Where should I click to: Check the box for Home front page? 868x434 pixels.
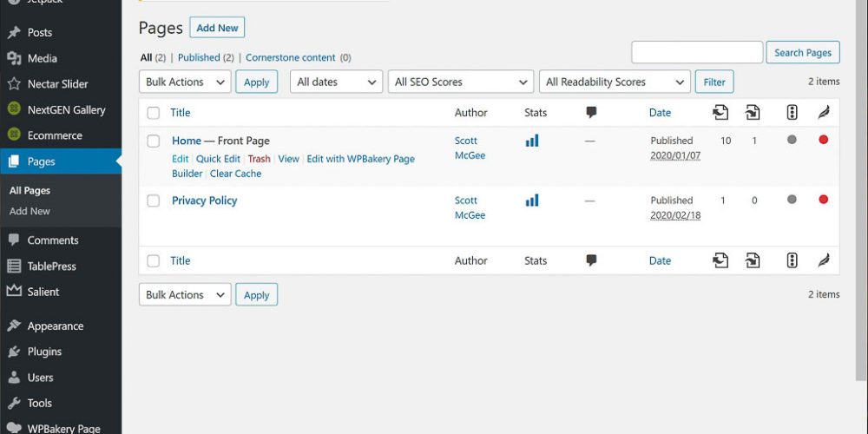[x=154, y=141]
